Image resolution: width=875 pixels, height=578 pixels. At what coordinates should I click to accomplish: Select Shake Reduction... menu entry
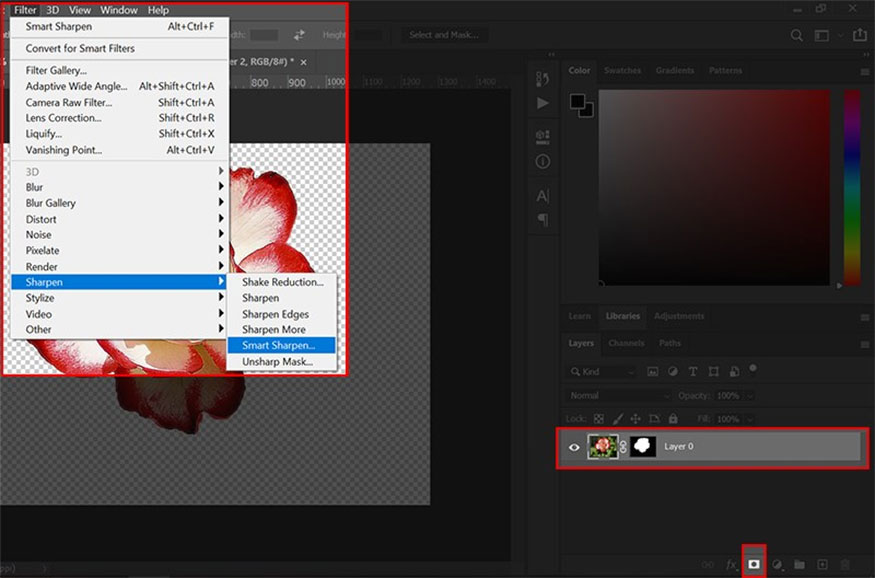281,282
